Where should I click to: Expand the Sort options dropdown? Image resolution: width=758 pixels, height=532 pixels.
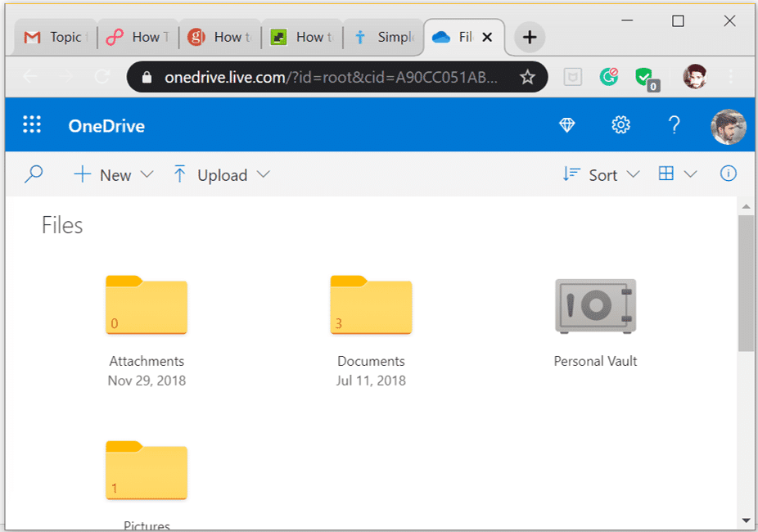pos(633,174)
